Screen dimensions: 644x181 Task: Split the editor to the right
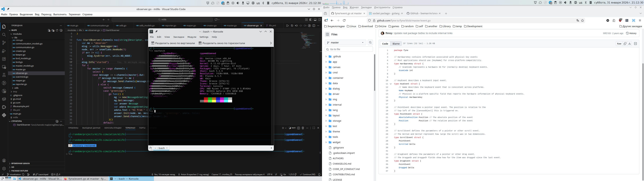314,25
